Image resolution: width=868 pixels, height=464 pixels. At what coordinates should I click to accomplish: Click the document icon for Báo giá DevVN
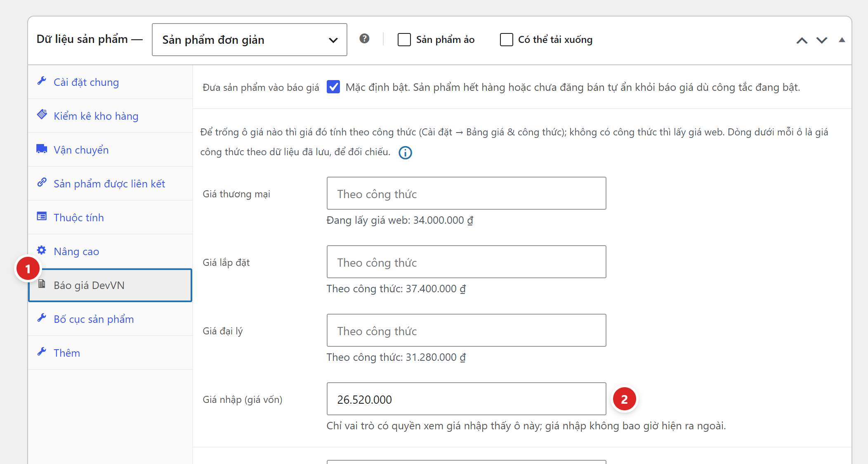(x=42, y=284)
